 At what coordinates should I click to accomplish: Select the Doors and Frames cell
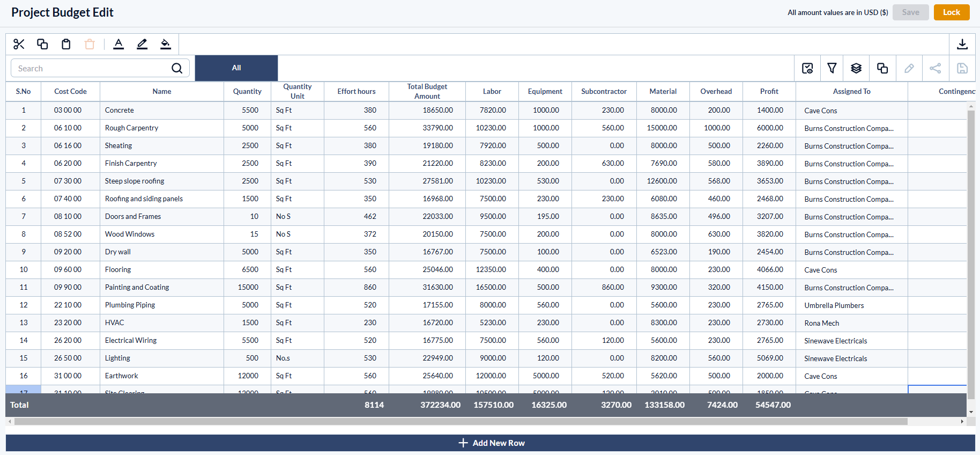tap(162, 216)
